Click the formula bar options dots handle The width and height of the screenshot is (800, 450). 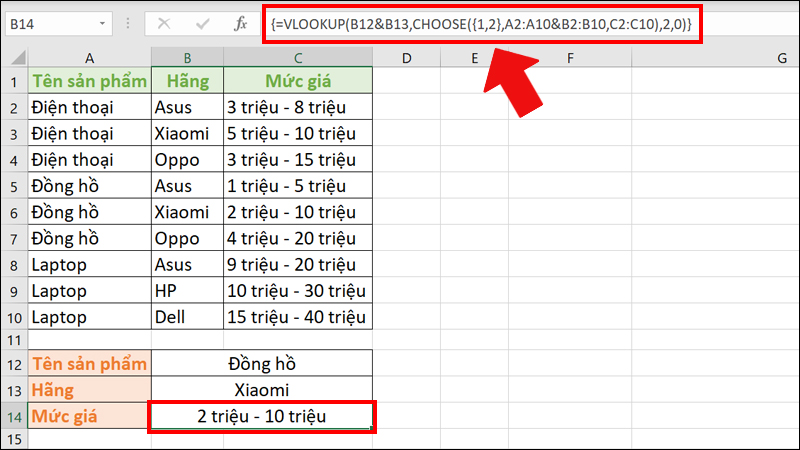pos(128,23)
